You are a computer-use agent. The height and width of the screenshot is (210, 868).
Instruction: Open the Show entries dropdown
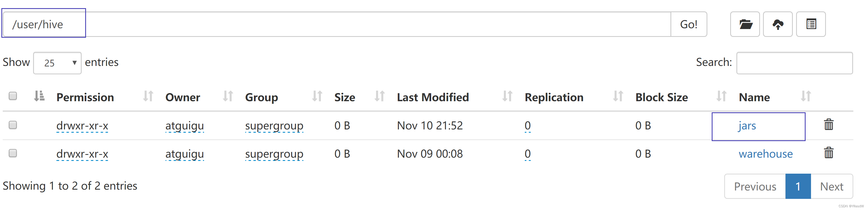(x=57, y=63)
